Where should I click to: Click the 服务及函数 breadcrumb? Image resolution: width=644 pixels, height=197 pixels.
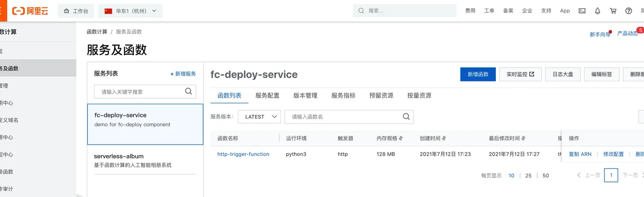(129, 32)
